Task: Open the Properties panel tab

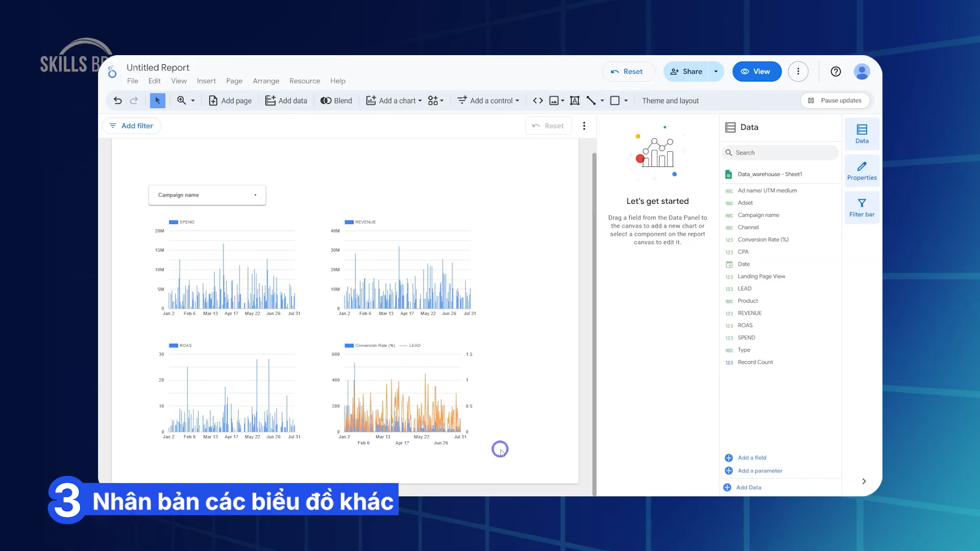Action: (x=862, y=171)
